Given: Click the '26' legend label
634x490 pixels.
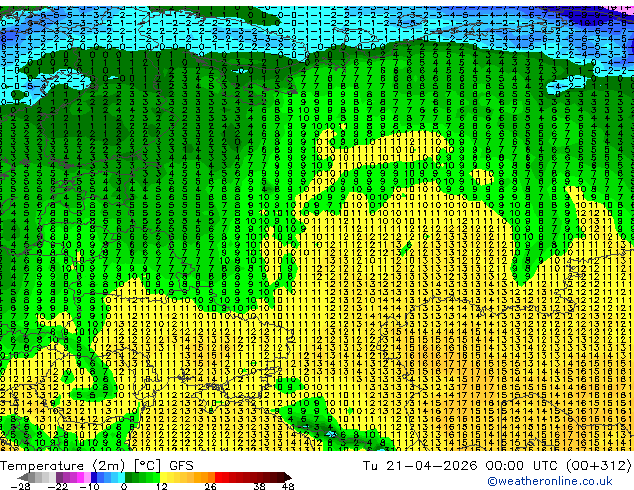Looking at the screenshot, I should click(210, 486).
